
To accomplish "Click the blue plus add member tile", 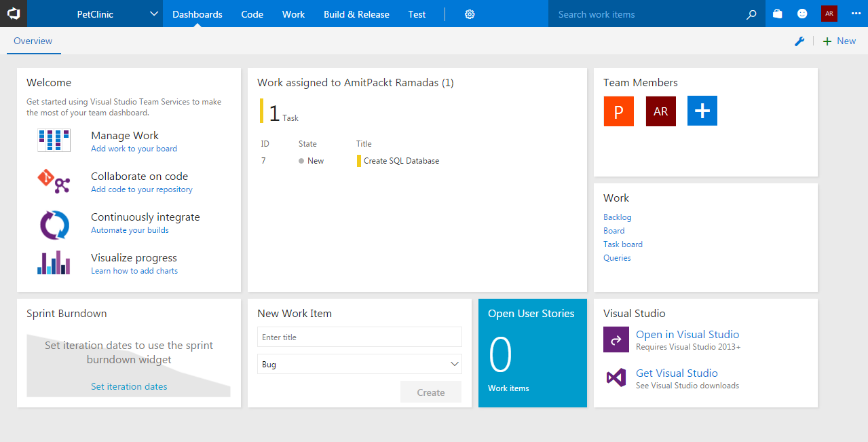I will (x=702, y=111).
